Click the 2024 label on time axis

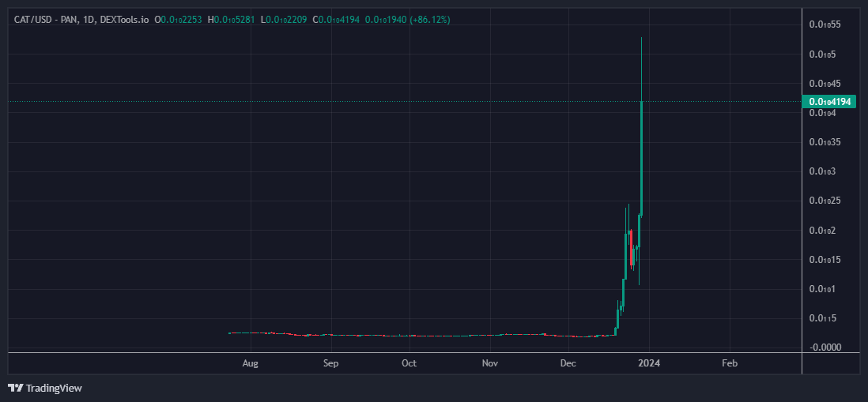point(649,363)
